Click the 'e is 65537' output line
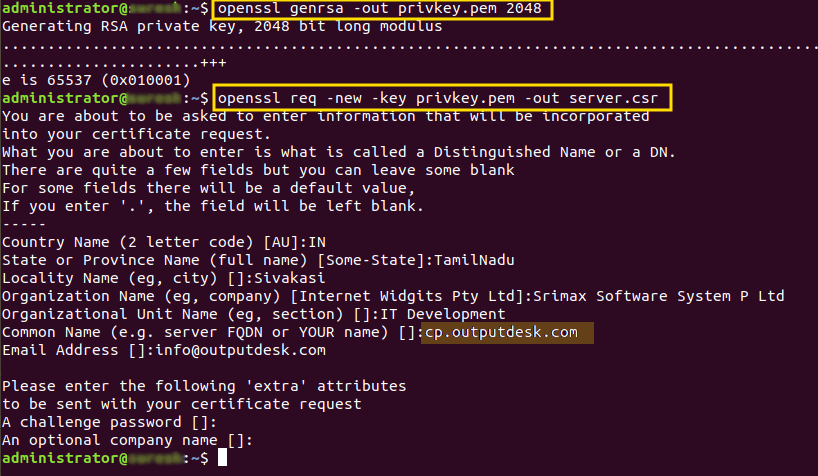 point(97,80)
